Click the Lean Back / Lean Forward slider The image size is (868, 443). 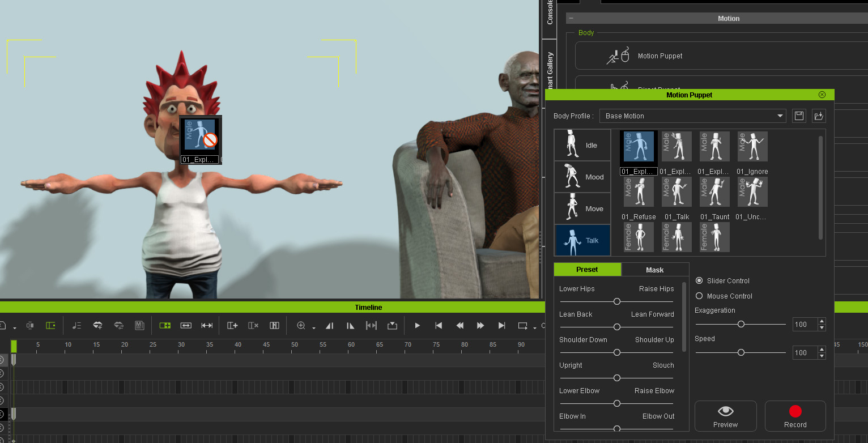[x=616, y=327]
